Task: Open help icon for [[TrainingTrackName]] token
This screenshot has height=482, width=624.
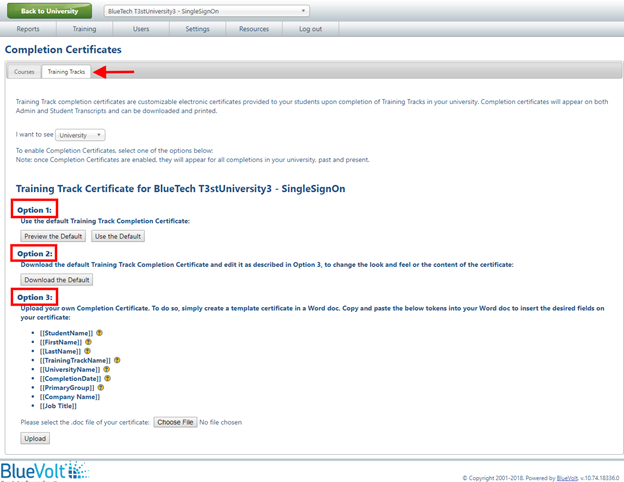Action: [x=117, y=360]
